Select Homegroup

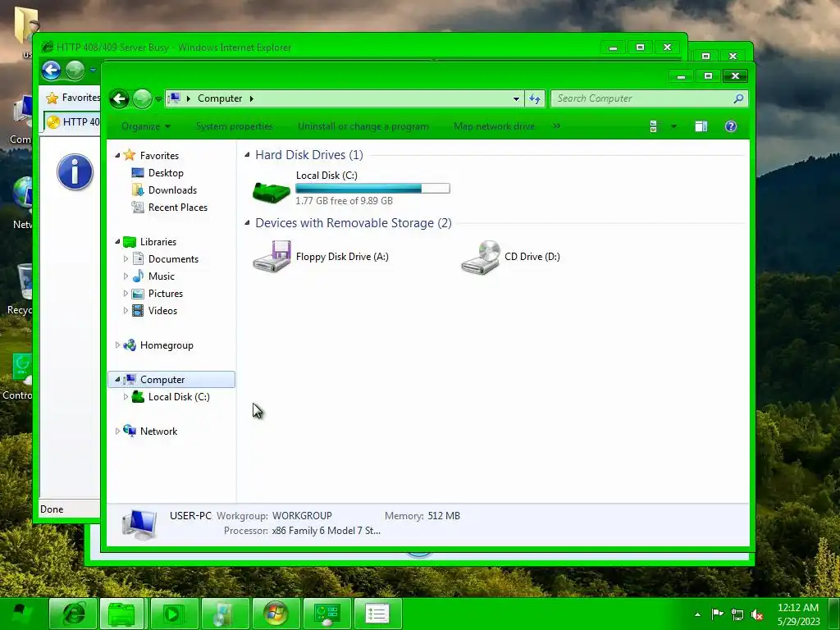(166, 345)
